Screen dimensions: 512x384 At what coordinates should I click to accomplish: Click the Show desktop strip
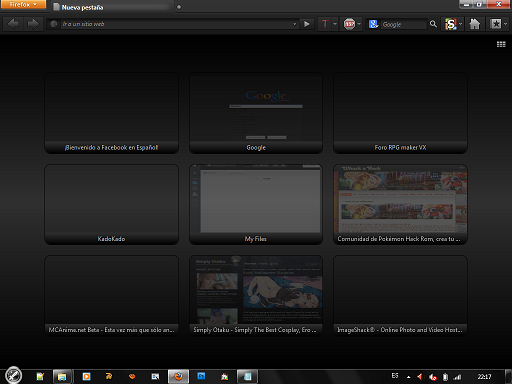point(508,376)
